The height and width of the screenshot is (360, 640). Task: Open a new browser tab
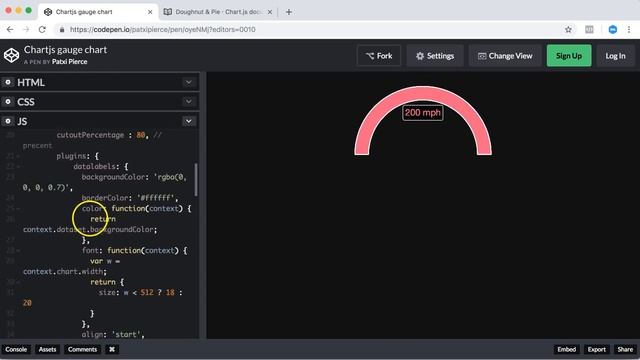[289, 12]
